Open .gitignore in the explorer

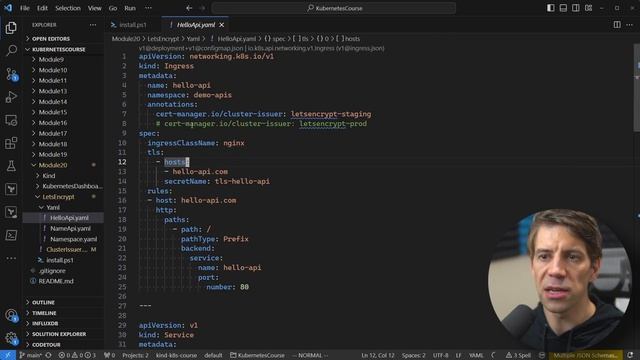pos(52,271)
